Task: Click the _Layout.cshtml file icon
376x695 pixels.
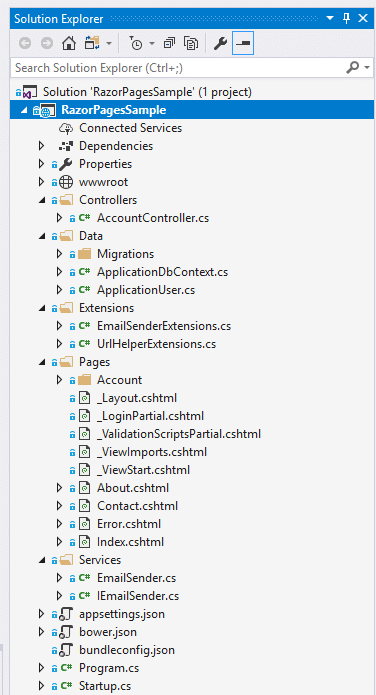Action: pos(84,398)
